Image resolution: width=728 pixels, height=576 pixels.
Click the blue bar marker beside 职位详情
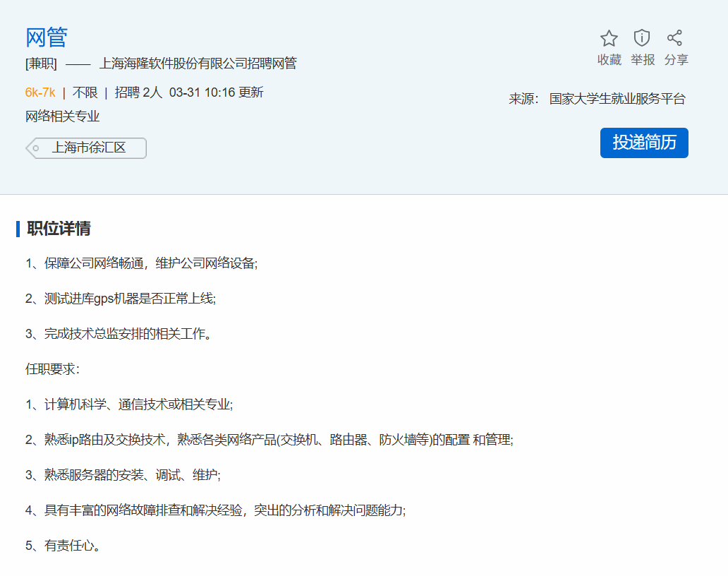point(18,229)
